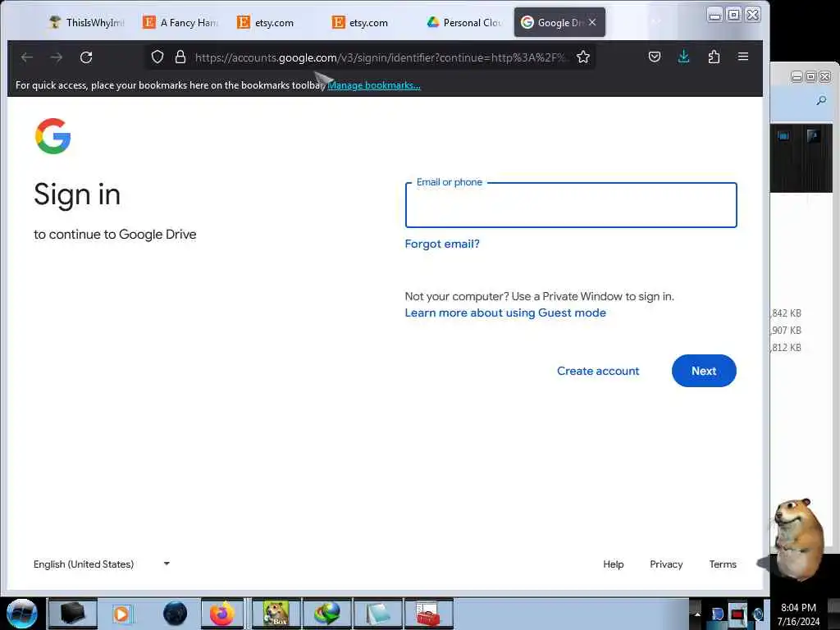Click the hamster desktop mascot
840x630 pixels.
point(797,538)
